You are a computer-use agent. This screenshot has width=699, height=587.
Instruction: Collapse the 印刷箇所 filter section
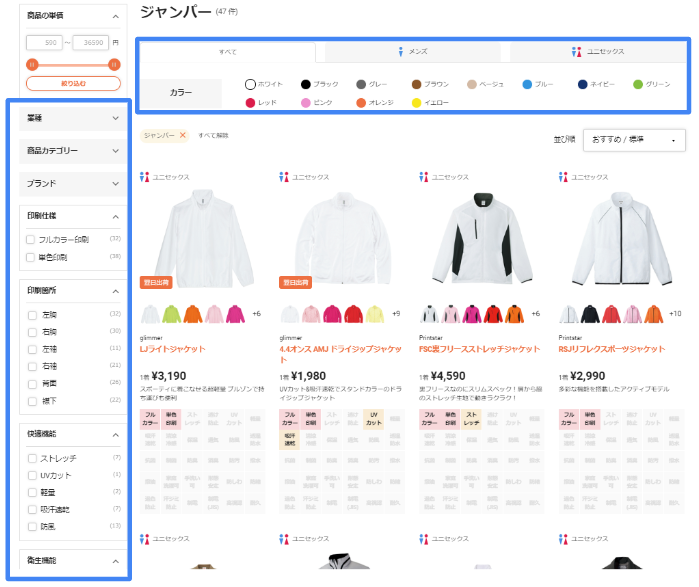pos(115,291)
